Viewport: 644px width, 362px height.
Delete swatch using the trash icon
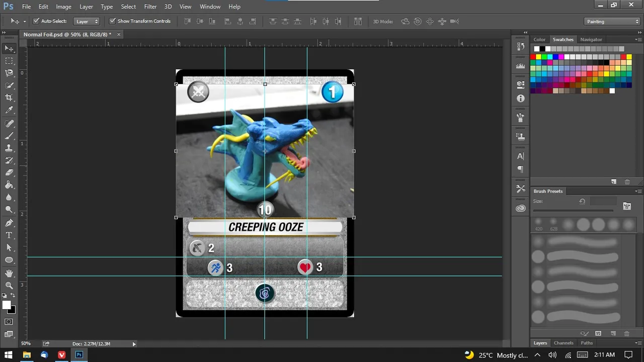coord(627,182)
